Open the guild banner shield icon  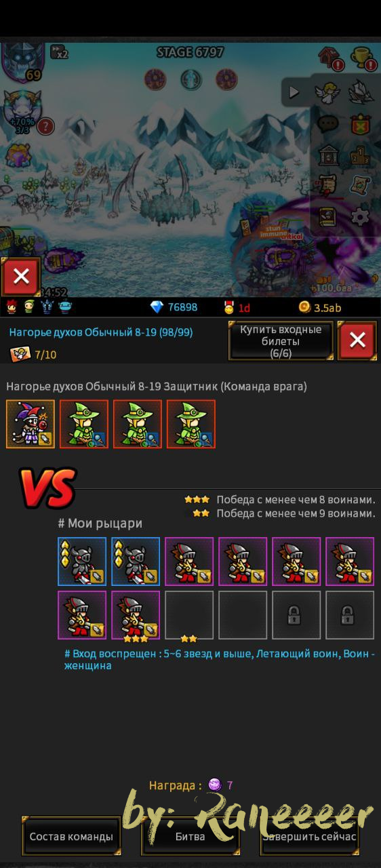click(360, 123)
